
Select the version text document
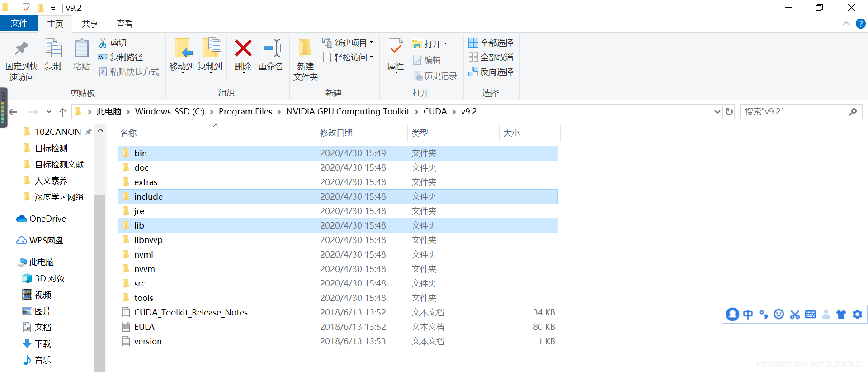[338, 341]
